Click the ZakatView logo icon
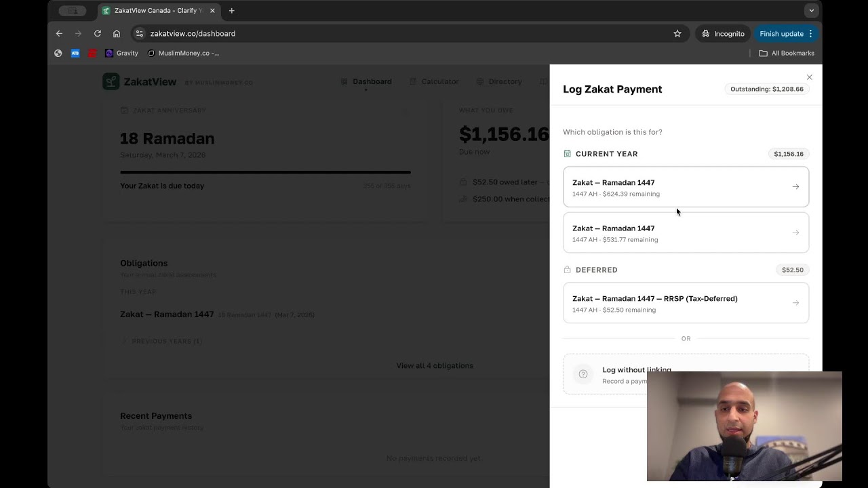Viewport: 868px width, 488px height. [111, 81]
